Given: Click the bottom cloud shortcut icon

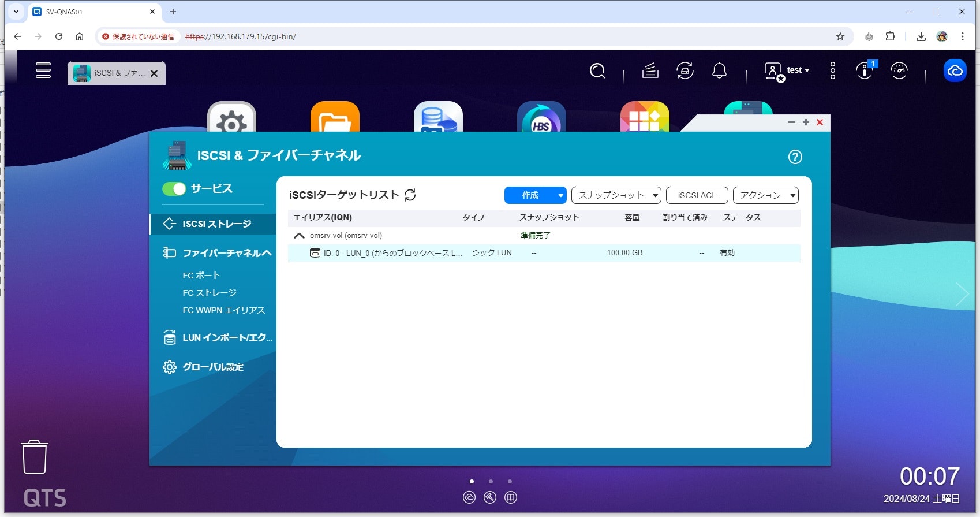Looking at the screenshot, I should click(469, 497).
